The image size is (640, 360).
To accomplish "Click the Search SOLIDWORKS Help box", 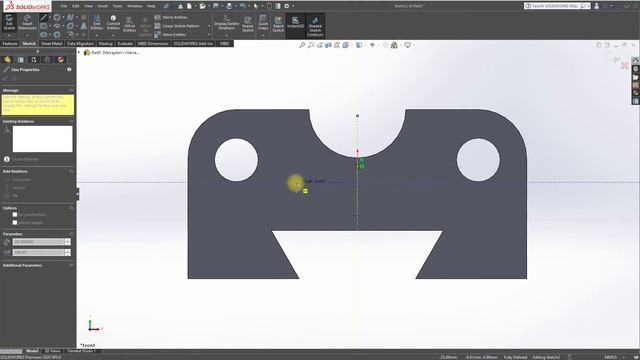I will 557,6.
